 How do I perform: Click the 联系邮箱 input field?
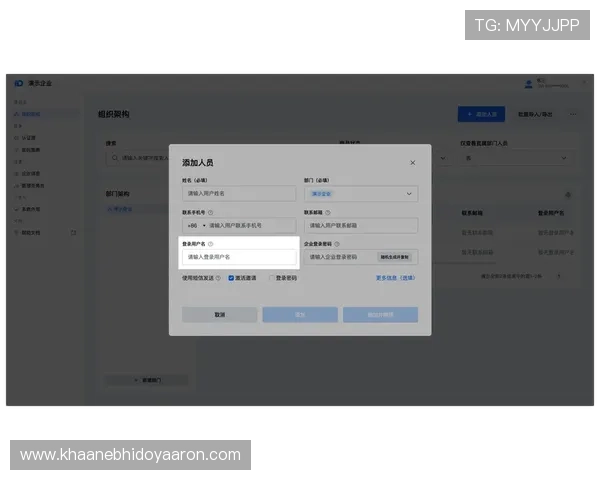click(x=360, y=226)
